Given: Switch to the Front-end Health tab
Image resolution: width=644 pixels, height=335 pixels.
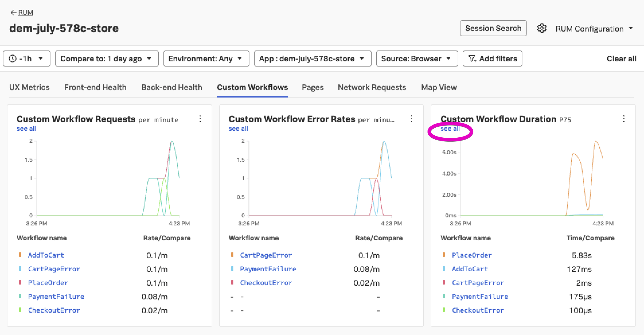Looking at the screenshot, I should [x=95, y=87].
